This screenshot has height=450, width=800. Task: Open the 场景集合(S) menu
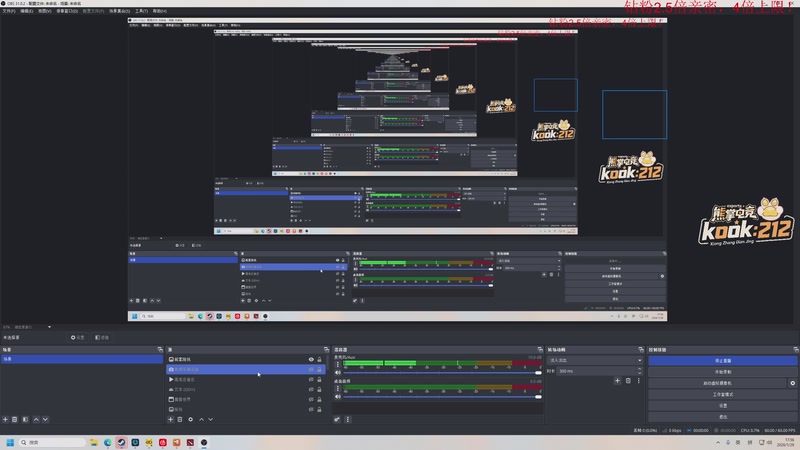119,11
